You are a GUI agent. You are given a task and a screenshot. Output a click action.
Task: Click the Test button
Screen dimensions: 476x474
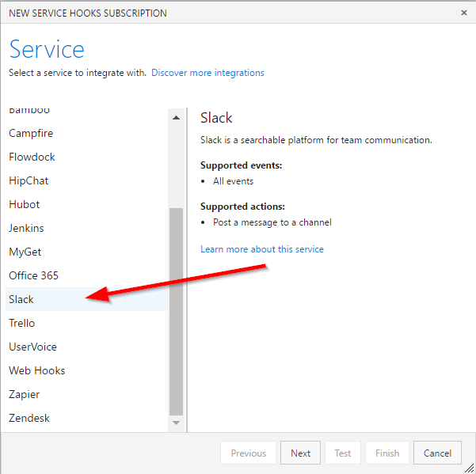click(343, 453)
